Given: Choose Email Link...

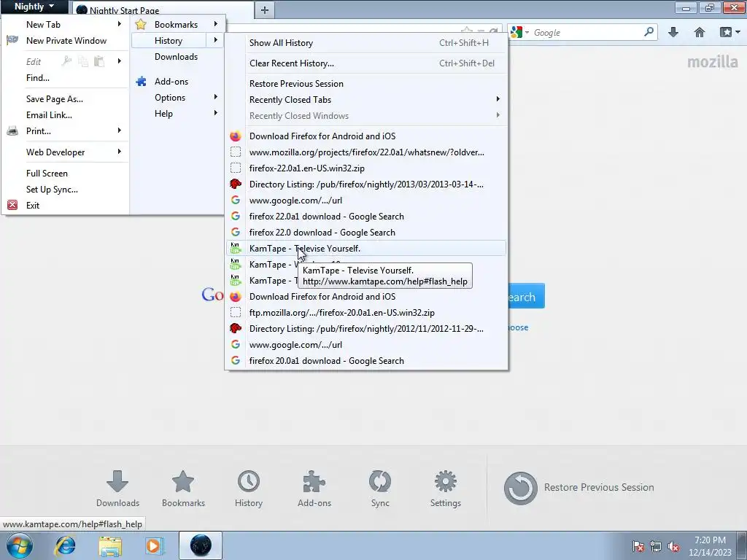Looking at the screenshot, I should 66,114.
